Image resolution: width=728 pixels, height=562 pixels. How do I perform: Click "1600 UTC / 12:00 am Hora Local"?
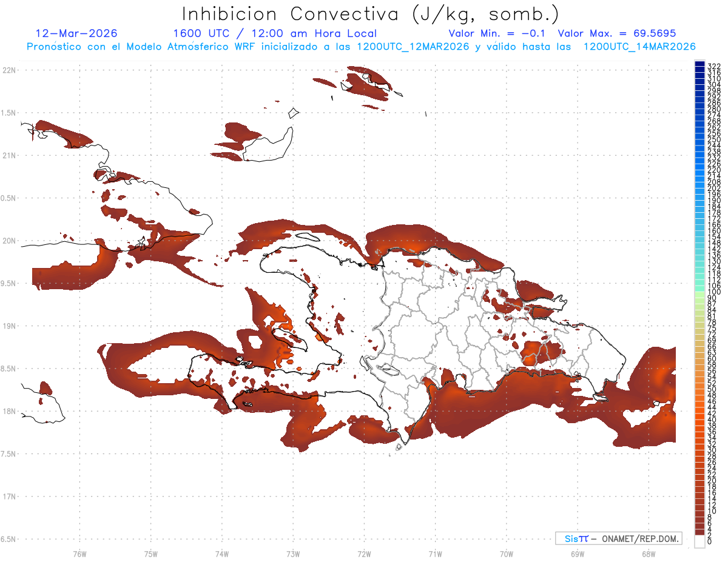pos(275,33)
